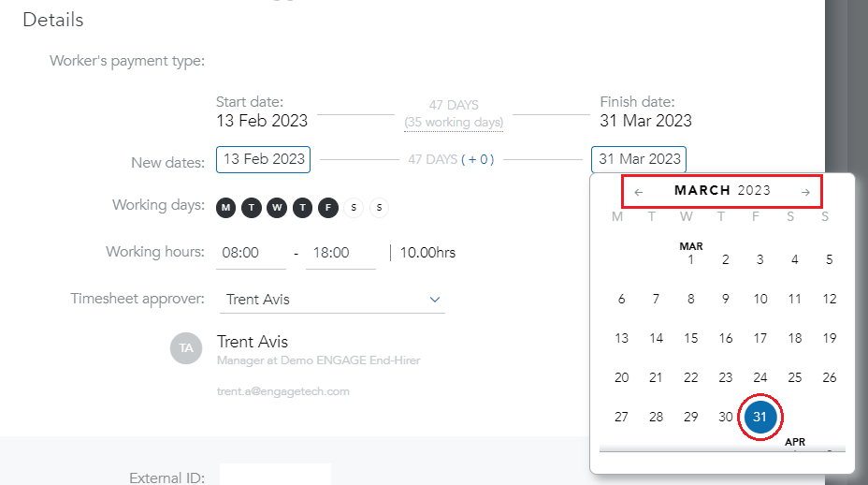This screenshot has height=485, width=868.
Task: Open the new start date field
Action: 264,159
